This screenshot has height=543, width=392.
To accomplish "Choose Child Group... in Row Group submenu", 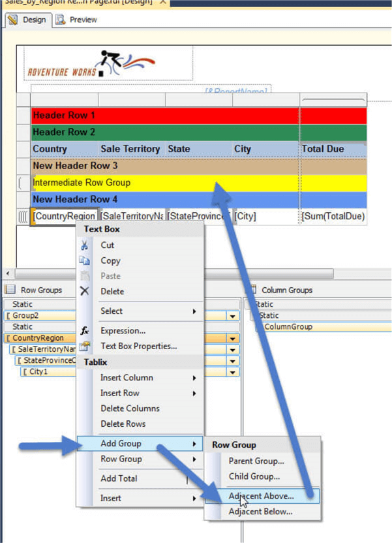I will 262,476.
